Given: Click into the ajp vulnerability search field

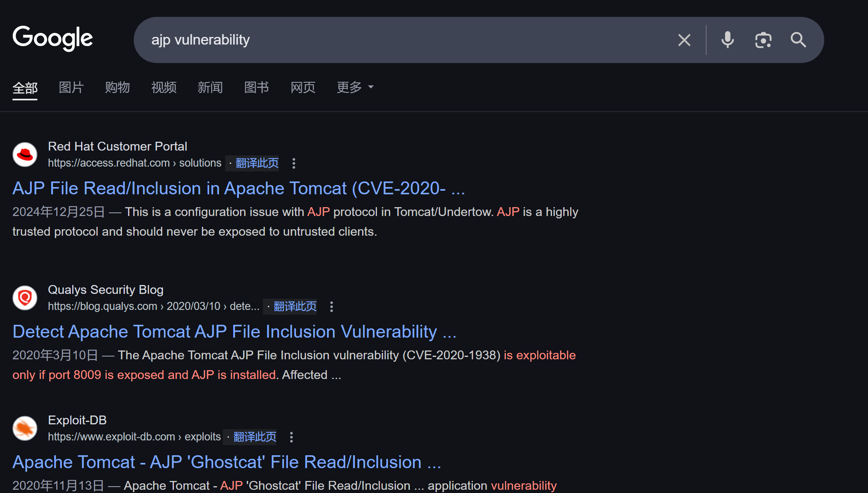Looking at the screenshot, I should tap(401, 40).
